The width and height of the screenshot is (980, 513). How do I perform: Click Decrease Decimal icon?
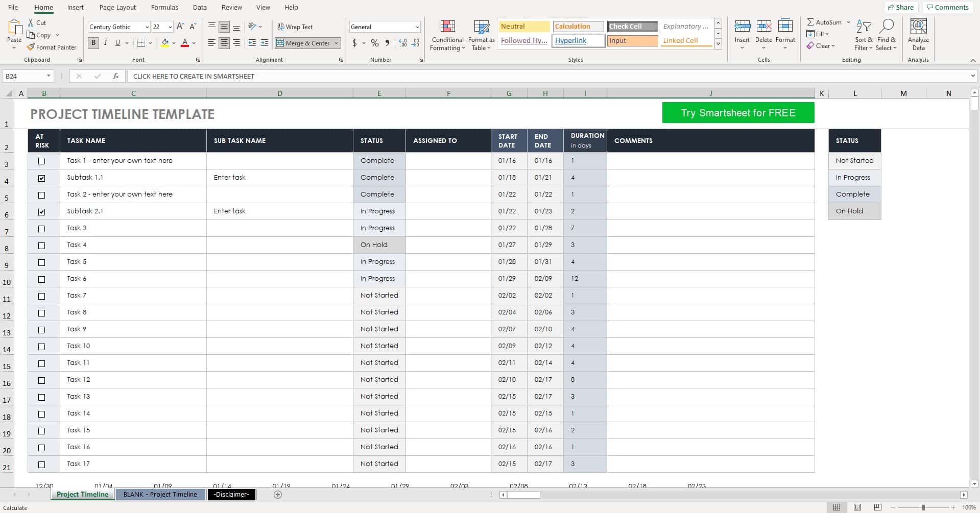point(416,43)
